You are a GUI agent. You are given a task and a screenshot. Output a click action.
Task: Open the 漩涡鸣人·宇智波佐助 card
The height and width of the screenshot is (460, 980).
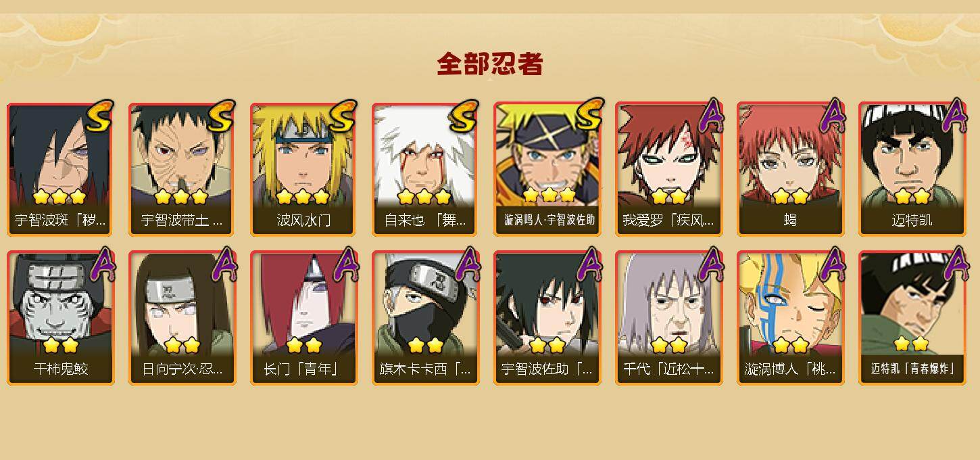tap(547, 169)
